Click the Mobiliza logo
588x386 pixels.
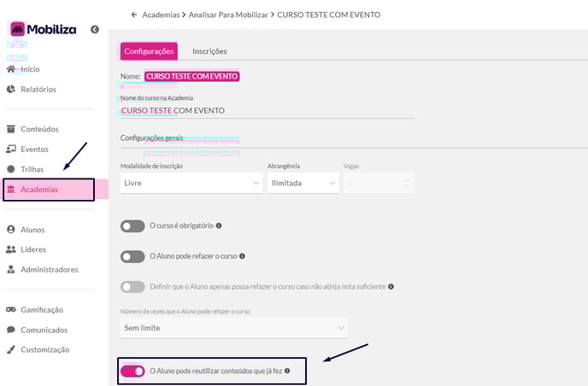pos(44,29)
